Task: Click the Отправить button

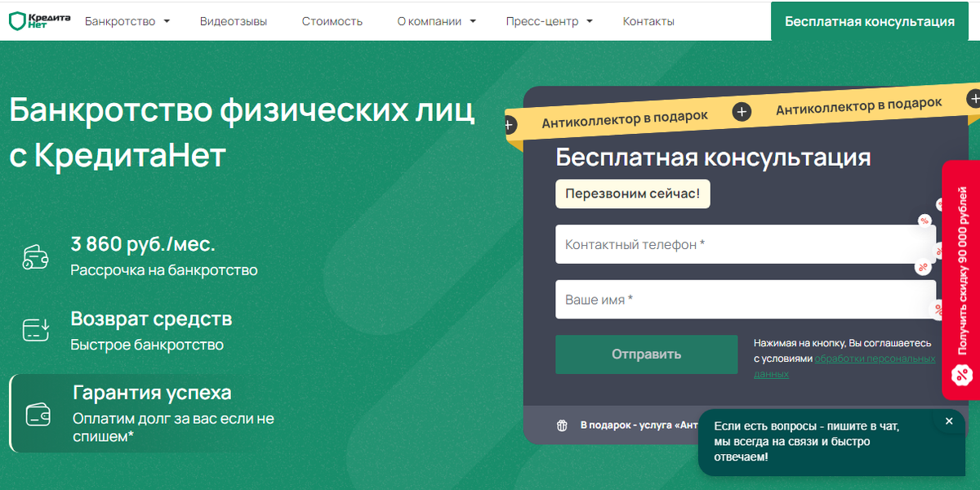Action: [x=646, y=354]
